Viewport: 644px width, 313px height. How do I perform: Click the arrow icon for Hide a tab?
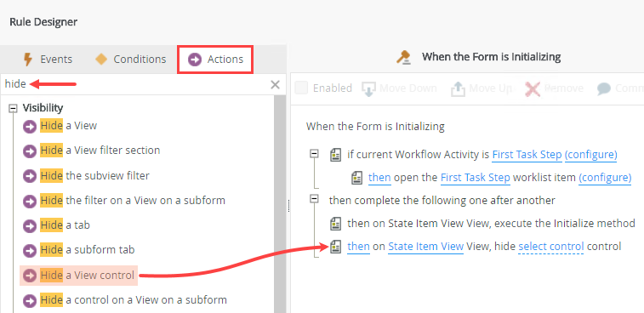tap(30, 226)
